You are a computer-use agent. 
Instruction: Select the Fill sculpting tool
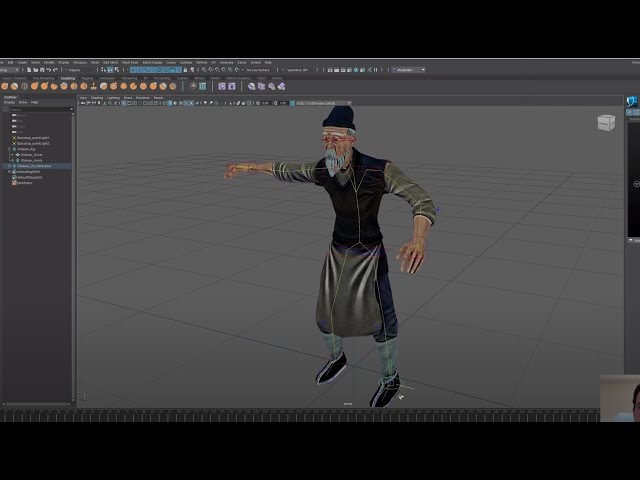coord(124,86)
